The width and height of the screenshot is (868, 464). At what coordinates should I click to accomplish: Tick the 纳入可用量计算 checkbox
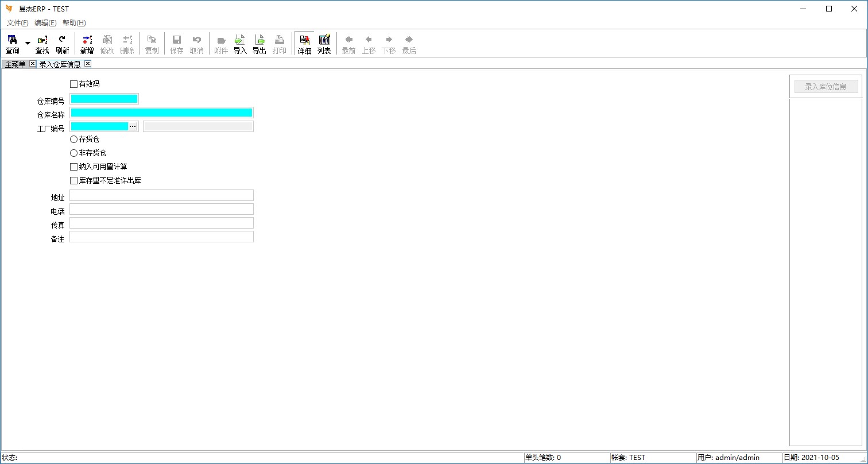click(73, 167)
